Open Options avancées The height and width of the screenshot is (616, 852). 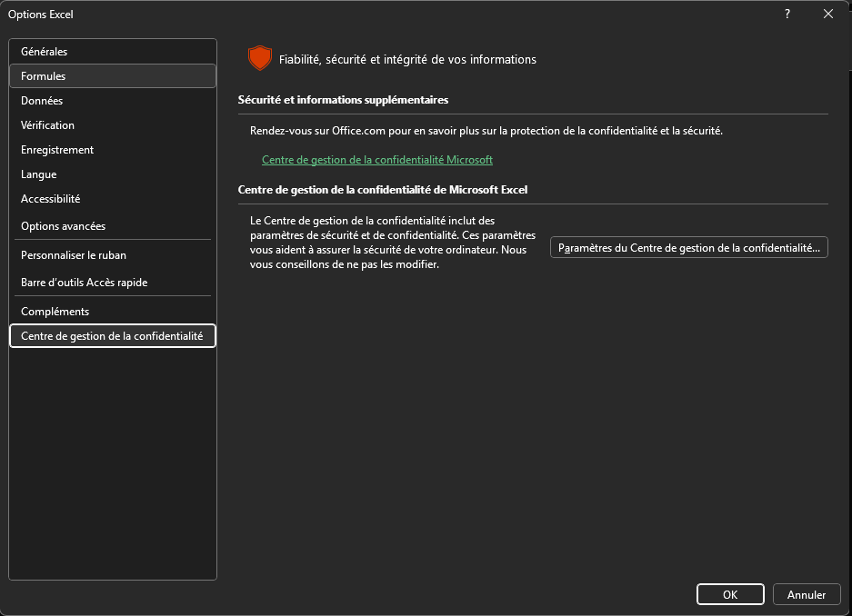(113, 226)
